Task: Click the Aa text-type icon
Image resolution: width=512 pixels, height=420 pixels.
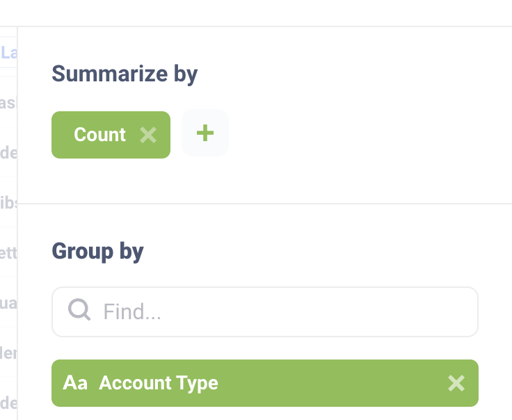Action: [x=75, y=382]
